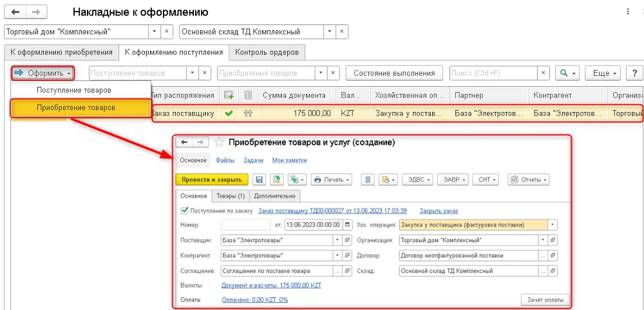Expand the Торговый дом "Комплексный" filter dropdown
Screen dimensions: 644x310
[x=154, y=32]
